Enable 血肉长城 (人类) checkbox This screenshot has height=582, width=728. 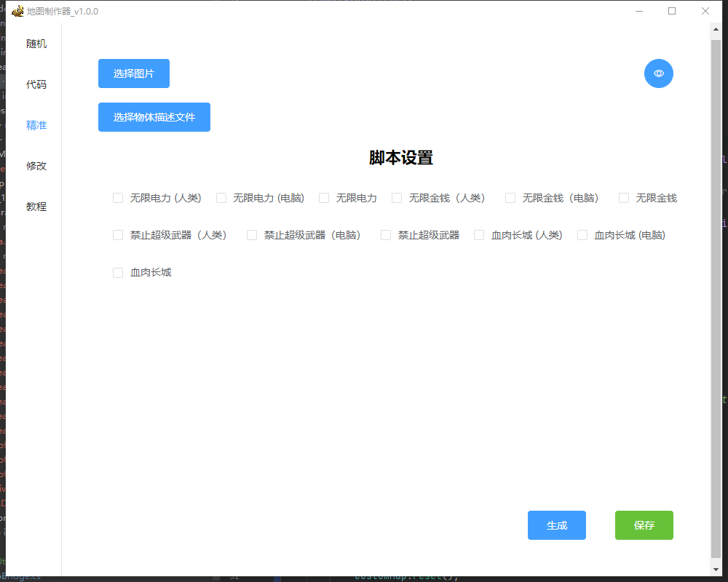coord(479,234)
